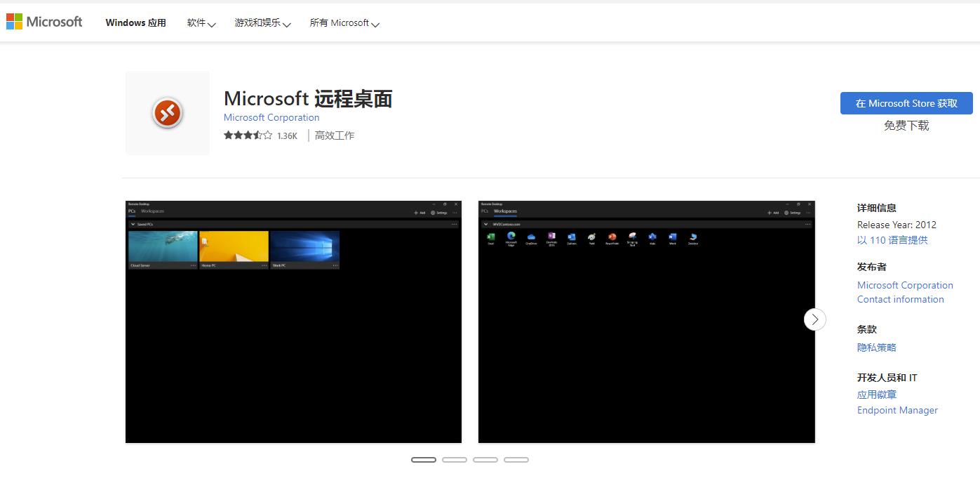
Task: Click 在 Microsoft Store 获取 button
Action: point(906,103)
